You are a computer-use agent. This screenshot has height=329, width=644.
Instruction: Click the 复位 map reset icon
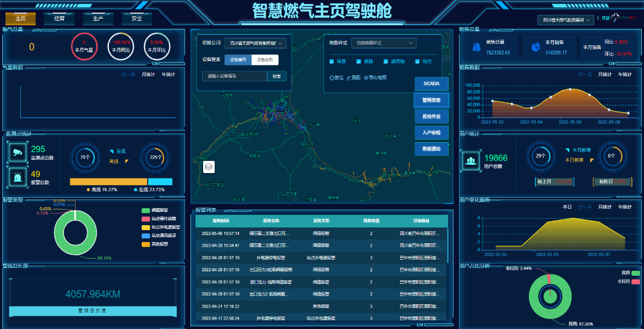[332, 77]
